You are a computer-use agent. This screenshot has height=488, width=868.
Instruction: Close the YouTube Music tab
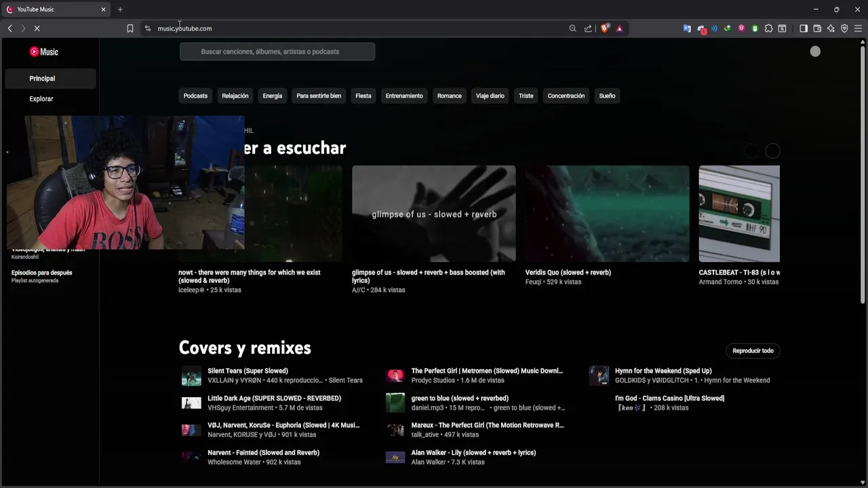click(103, 9)
